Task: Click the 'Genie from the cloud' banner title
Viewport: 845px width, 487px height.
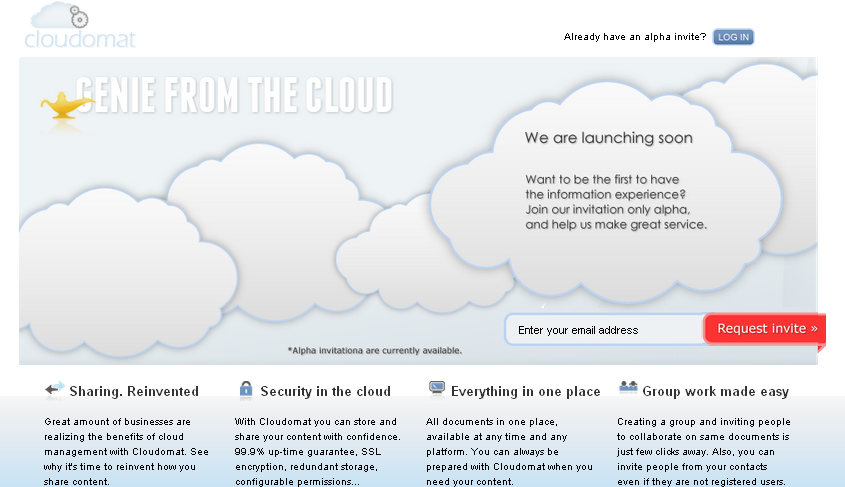Action: pos(234,95)
